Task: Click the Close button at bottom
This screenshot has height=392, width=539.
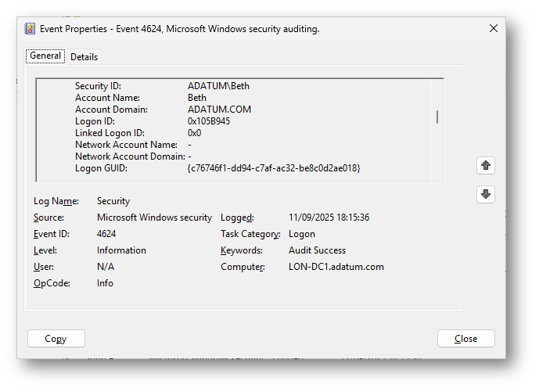Action: [465, 339]
